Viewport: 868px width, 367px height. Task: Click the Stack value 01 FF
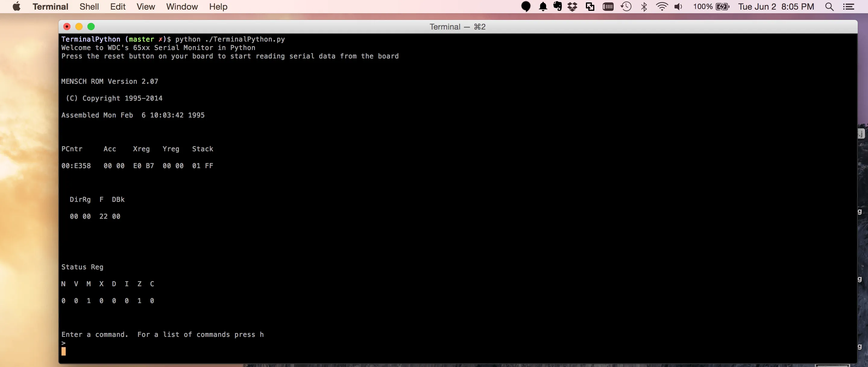203,165
